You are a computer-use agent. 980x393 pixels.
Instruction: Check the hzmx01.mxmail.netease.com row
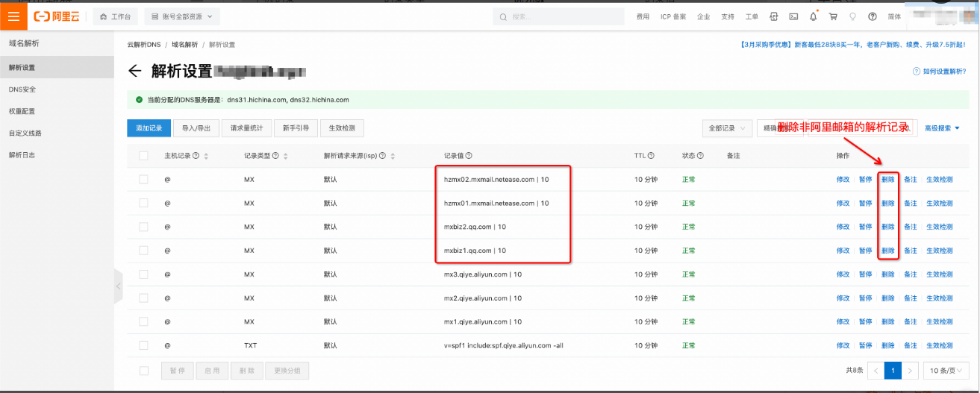(143, 203)
